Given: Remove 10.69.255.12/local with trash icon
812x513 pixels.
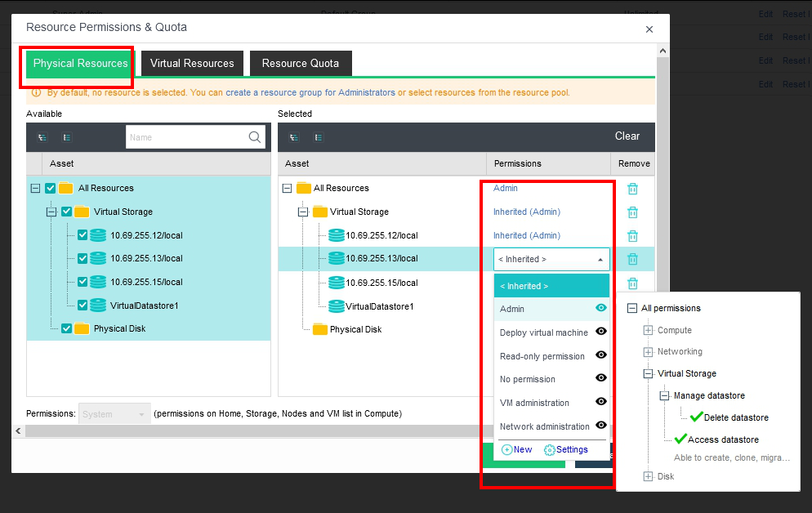Looking at the screenshot, I should point(632,236).
